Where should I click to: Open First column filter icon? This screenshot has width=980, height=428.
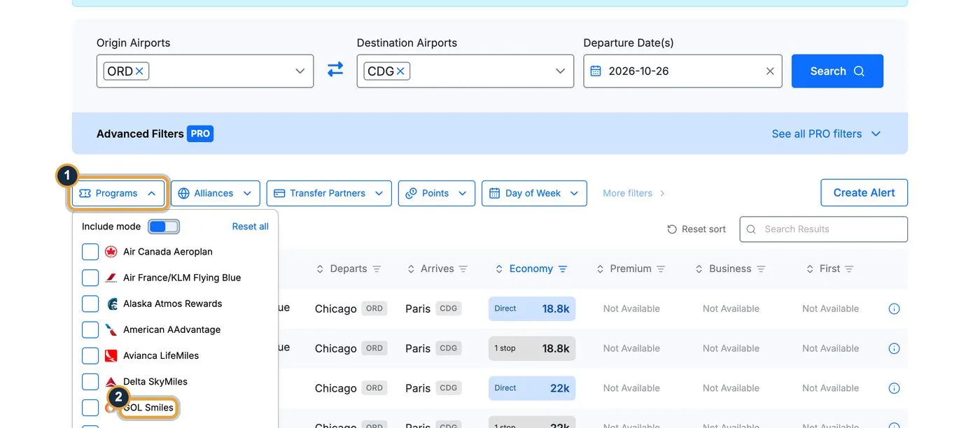[x=849, y=269]
